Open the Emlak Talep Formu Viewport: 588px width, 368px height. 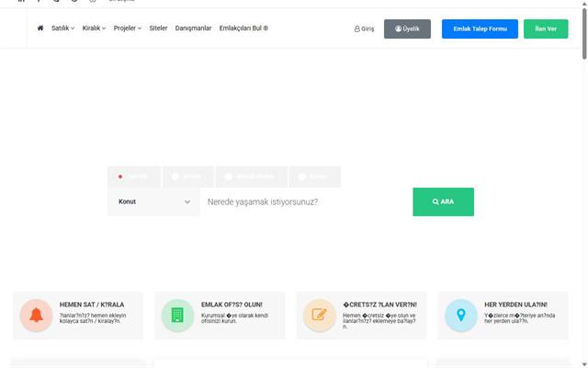click(x=480, y=29)
